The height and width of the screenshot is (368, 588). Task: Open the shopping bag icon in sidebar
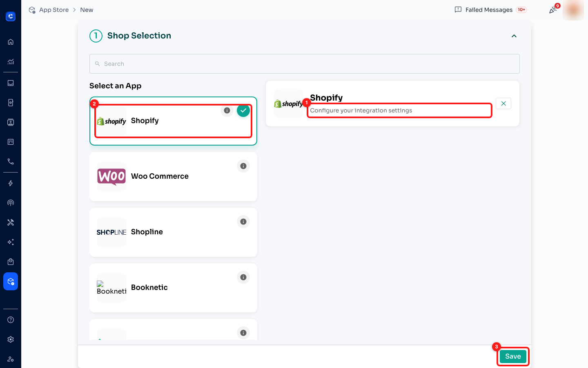[11, 262]
